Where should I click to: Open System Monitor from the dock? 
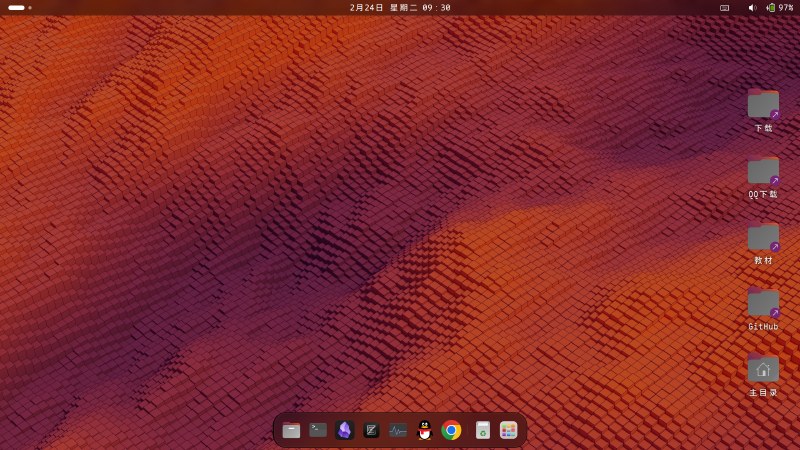point(398,430)
